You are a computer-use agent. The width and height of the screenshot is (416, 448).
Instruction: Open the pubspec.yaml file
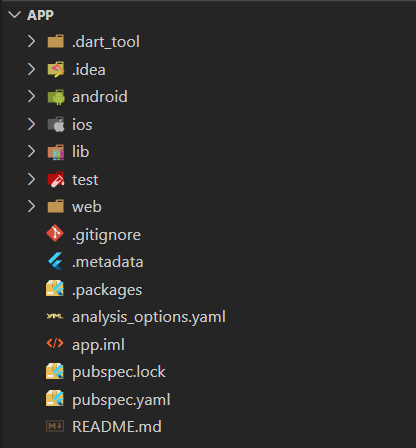click(121, 400)
